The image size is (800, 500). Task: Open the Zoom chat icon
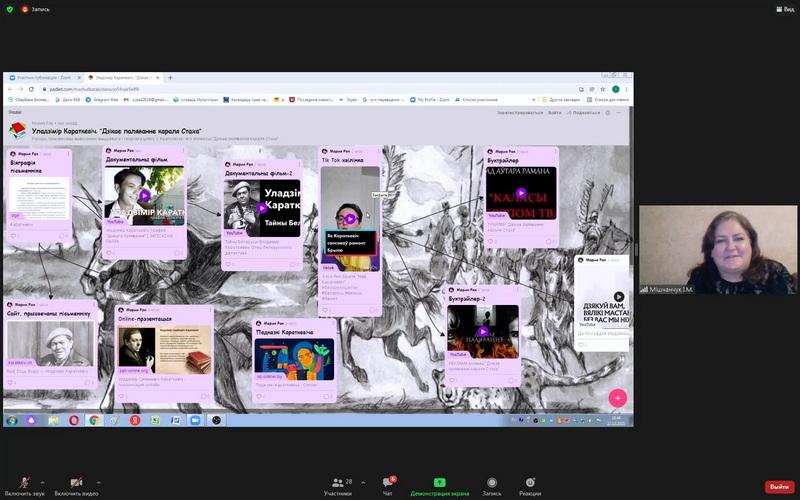(388, 482)
